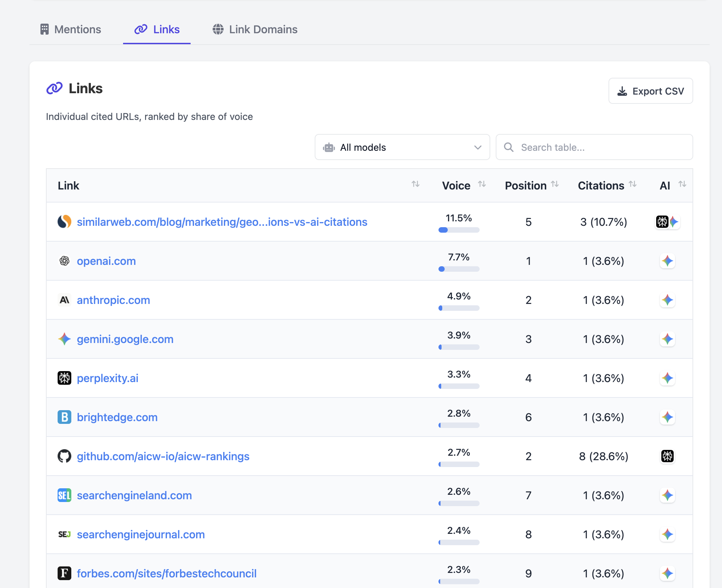Screen dimensions: 722x588
Task: Click the 4.9% voice share bar
Action: coord(459,308)
